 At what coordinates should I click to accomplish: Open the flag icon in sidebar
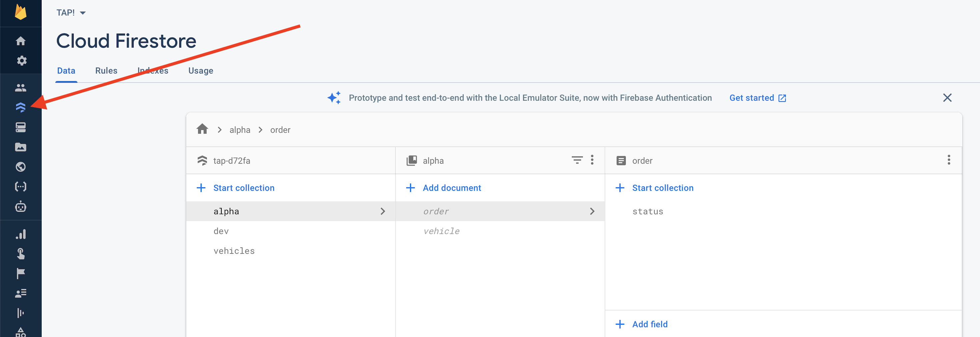pyautogui.click(x=21, y=273)
